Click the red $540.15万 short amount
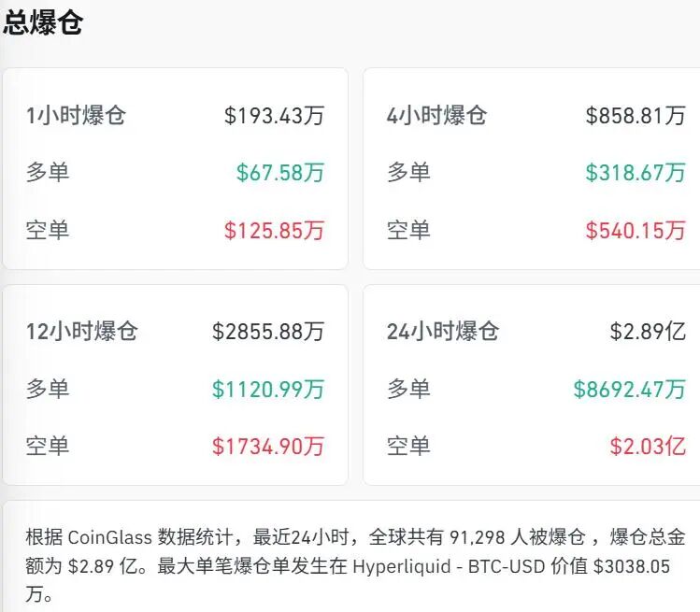700x612 pixels. pyautogui.click(x=635, y=230)
